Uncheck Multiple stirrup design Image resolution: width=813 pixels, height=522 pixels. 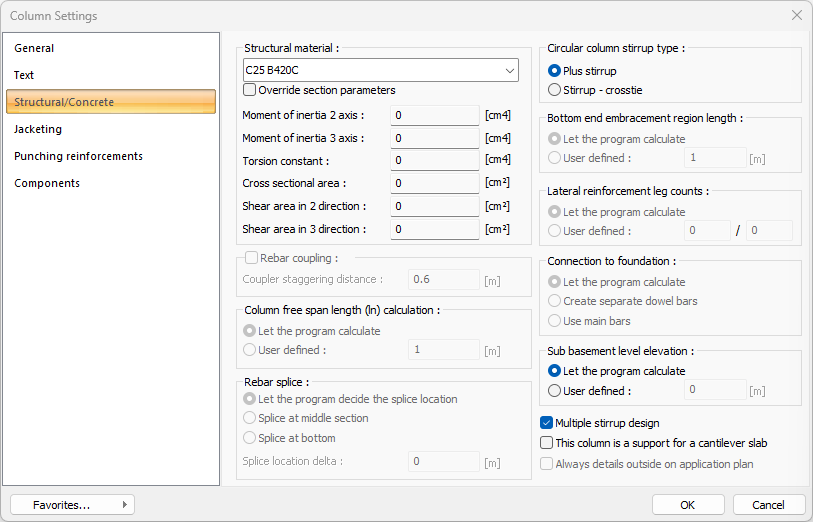coord(547,423)
